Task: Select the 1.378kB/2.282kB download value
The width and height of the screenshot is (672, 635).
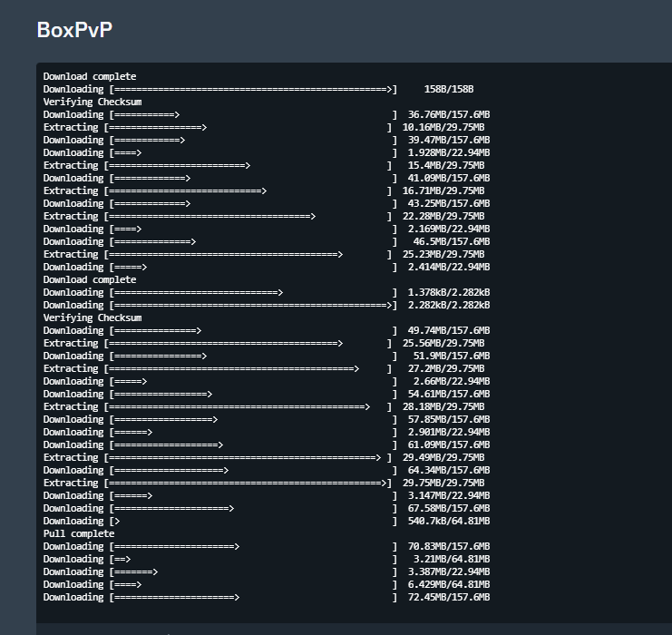Action: 449,292
